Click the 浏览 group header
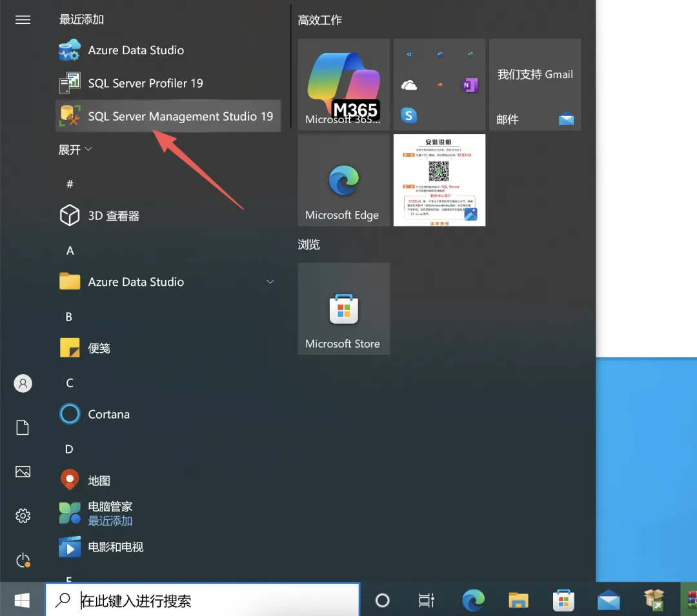Image resolution: width=697 pixels, height=616 pixels. [309, 244]
